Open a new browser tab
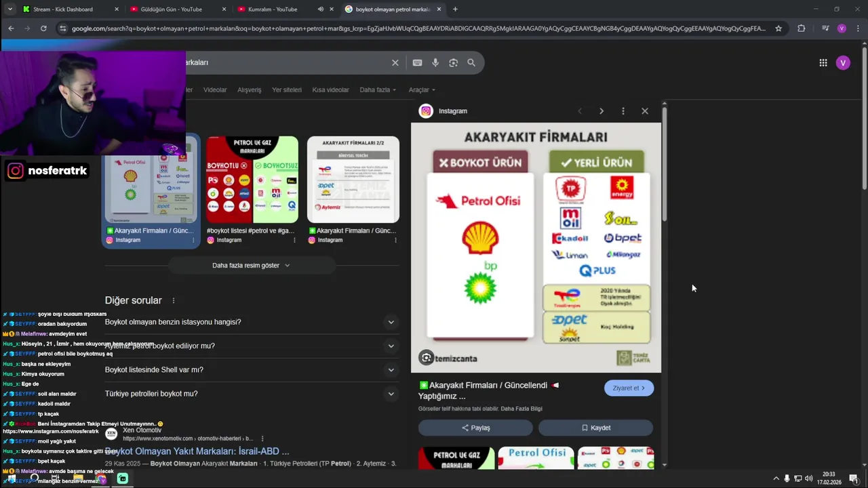This screenshot has height=488, width=868. (x=455, y=9)
